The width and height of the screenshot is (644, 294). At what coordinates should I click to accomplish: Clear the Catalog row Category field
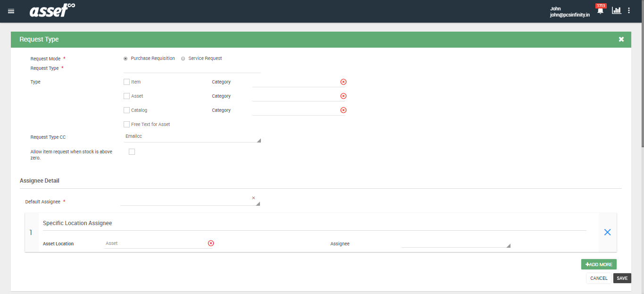343,110
